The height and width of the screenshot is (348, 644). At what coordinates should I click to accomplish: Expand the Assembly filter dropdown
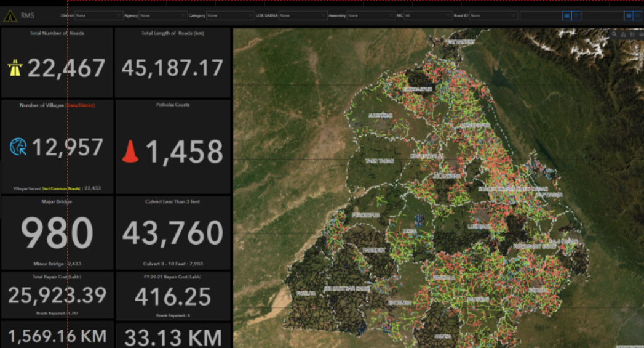[371, 15]
